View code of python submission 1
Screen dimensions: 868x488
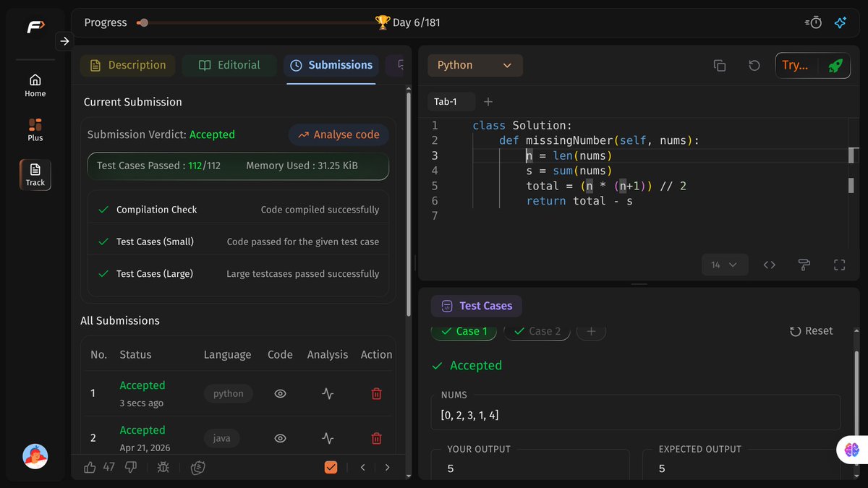click(x=280, y=393)
